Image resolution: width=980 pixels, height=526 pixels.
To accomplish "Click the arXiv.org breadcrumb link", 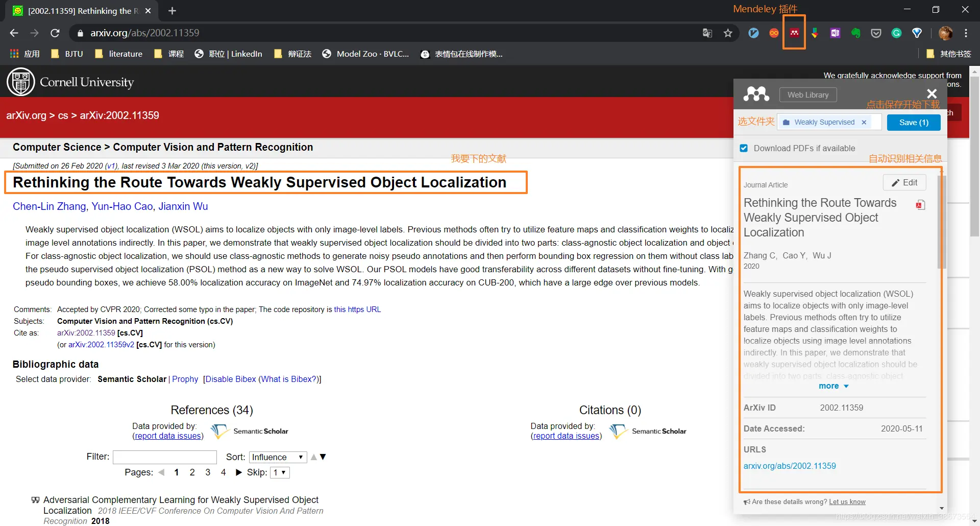I will [26, 115].
